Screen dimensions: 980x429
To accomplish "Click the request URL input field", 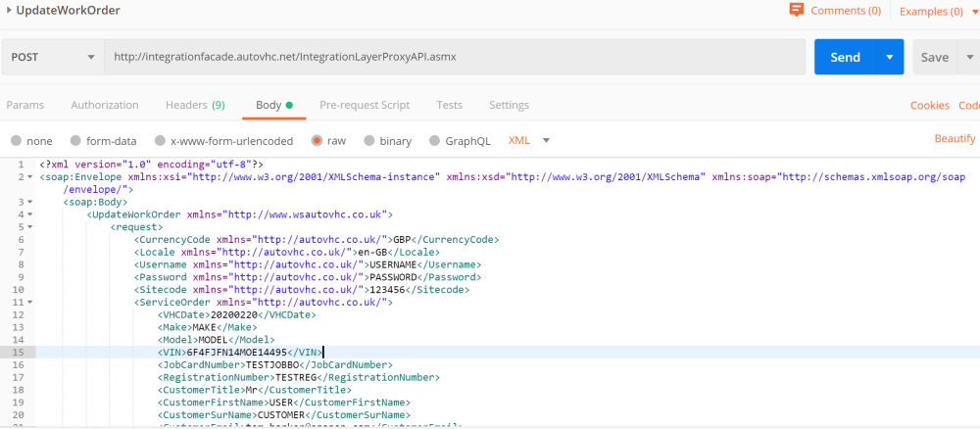I will tap(454, 57).
